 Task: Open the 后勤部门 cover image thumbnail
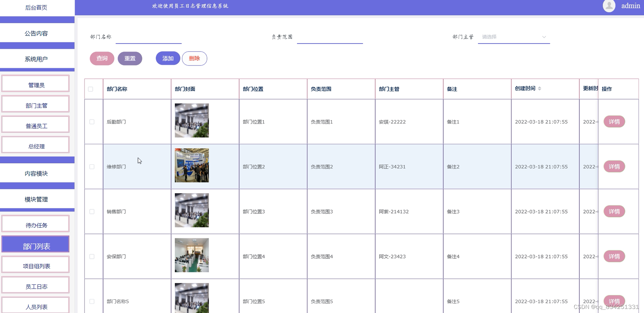(x=191, y=121)
